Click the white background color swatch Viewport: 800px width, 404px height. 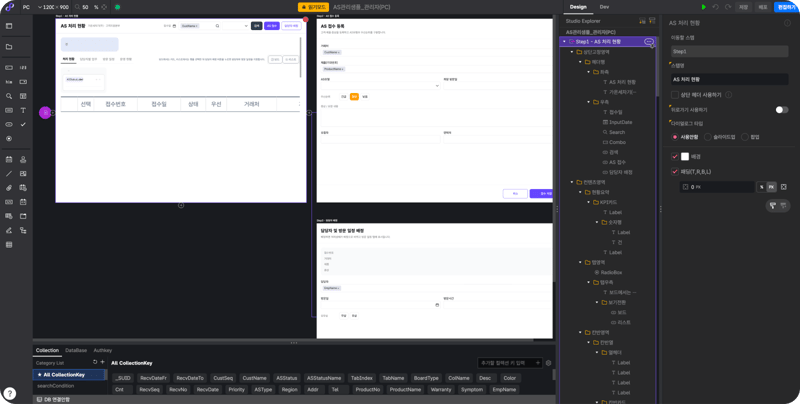click(x=685, y=157)
